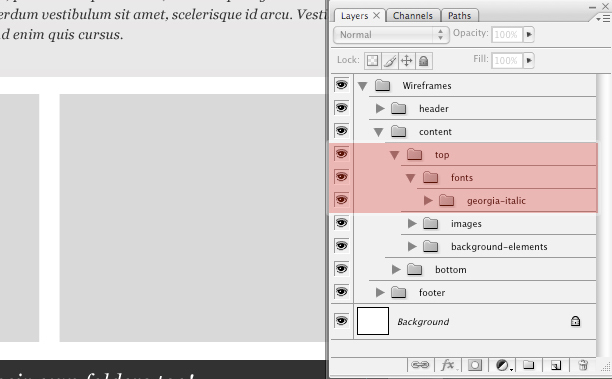Minimize the Layers palette window

tap(592, 7)
